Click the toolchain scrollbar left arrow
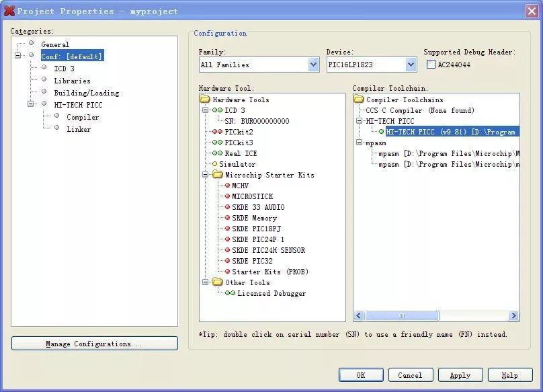Image resolution: width=543 pixels, height=392 pixels. pos(359,316)
